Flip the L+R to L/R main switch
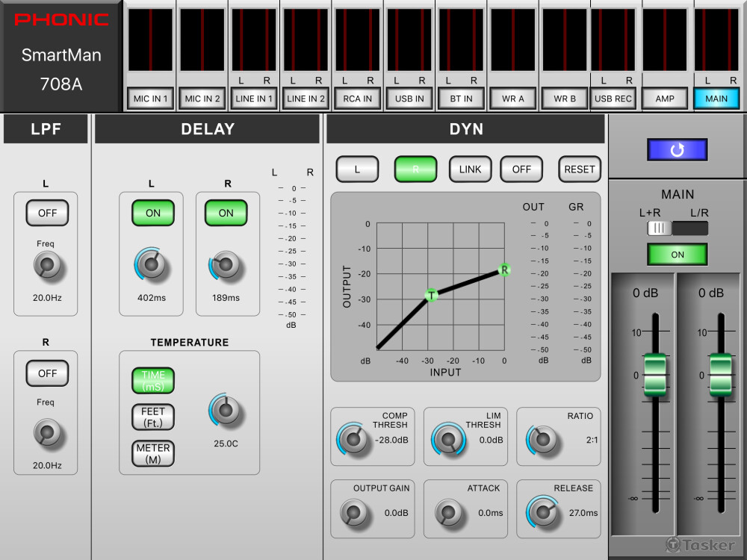This screenshot has height=560, width=747. click(678, 228)
